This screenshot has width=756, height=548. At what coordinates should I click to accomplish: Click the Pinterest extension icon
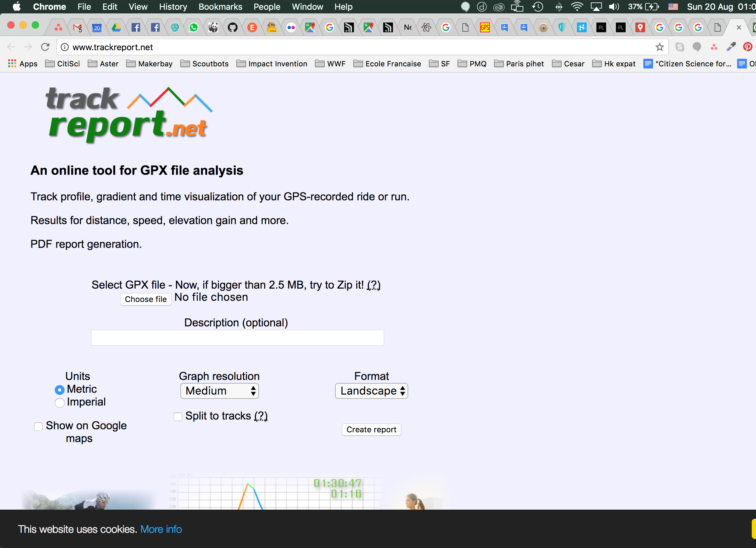tap(747, 47)
